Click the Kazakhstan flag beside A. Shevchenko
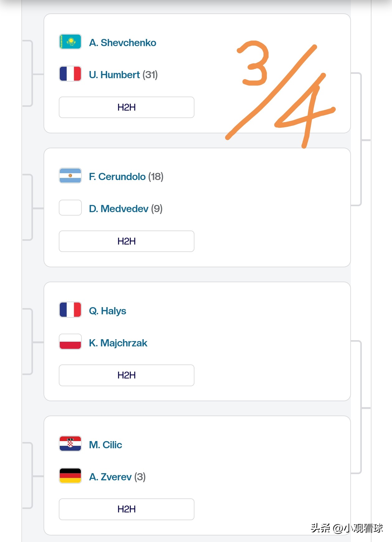Image resolution: width=392 pixels, height=542 pixels. 70,42
